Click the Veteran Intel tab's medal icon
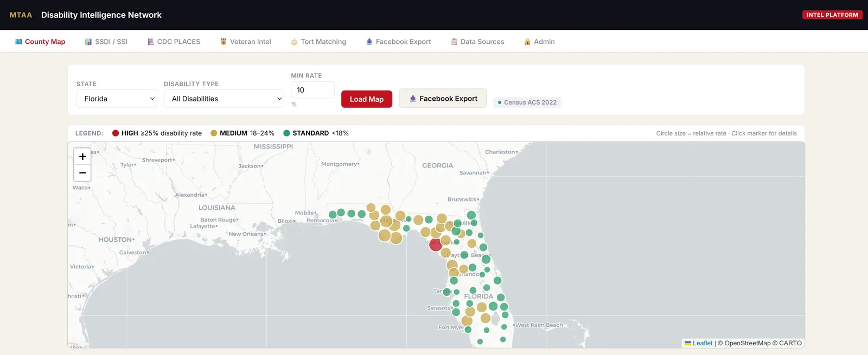The width and height of the screenshot is (868, 355). tap(223, 42)
